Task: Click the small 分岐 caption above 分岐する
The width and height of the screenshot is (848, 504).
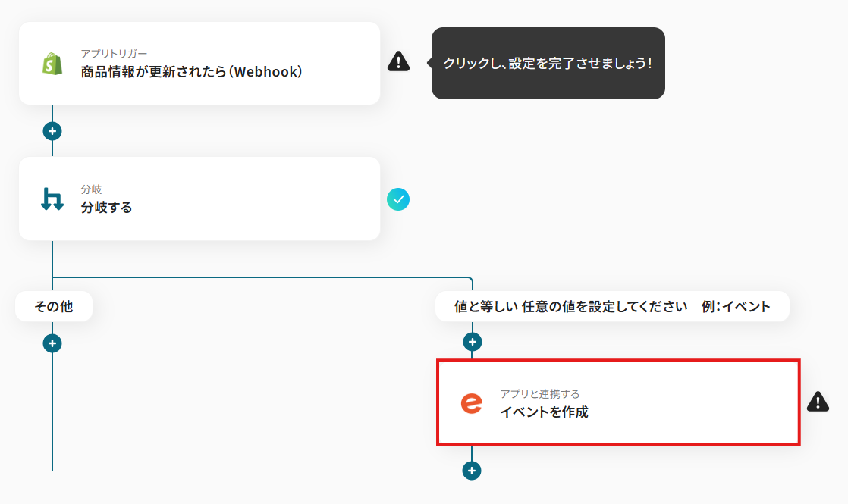Action: 91,189
